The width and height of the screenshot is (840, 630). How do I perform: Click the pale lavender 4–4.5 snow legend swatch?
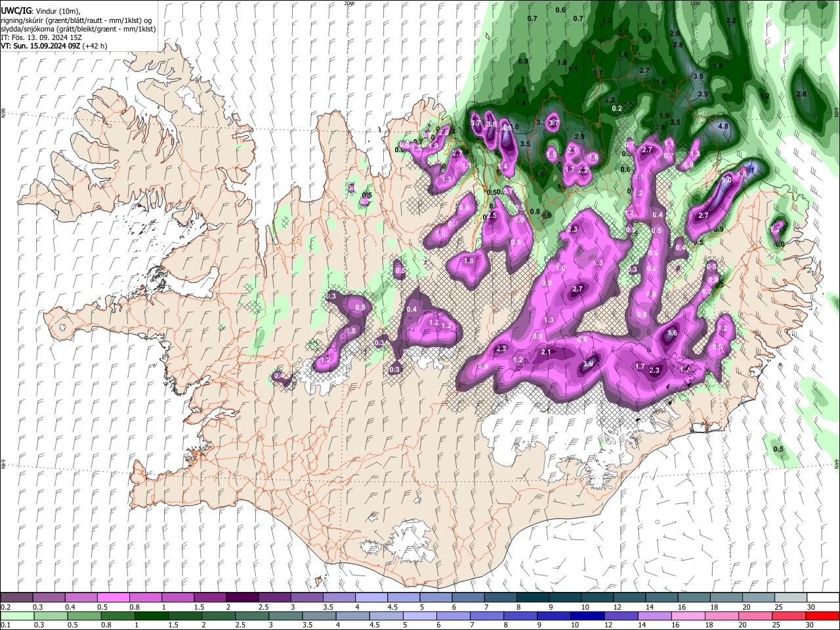point(371,598)
